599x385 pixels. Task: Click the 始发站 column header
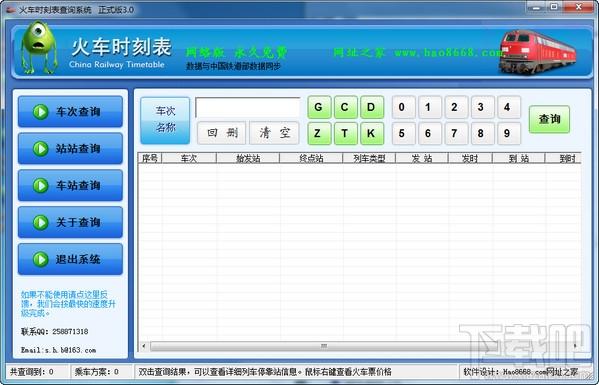[x=248, y=158]
